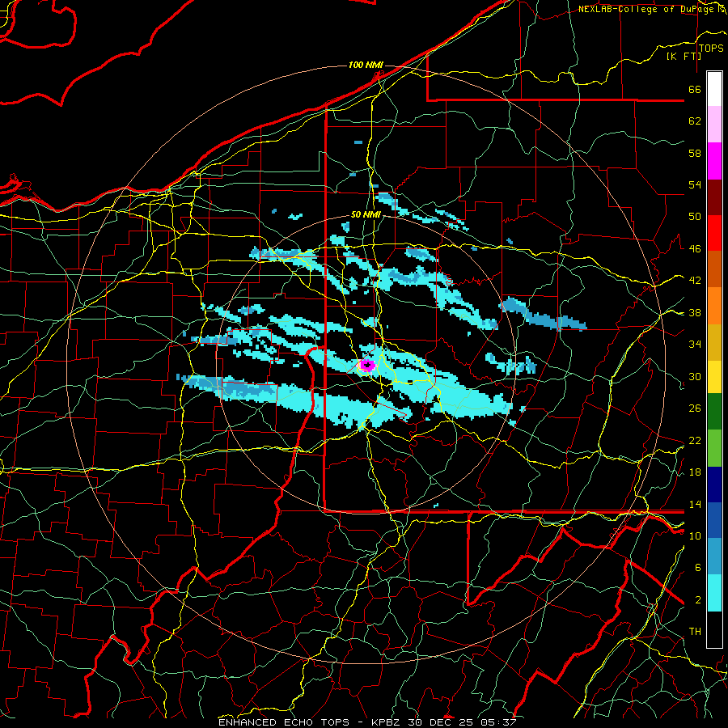This screenshot has width=728, height=728.
Task: Click the legend value "66"
Action: click(695, 89)
